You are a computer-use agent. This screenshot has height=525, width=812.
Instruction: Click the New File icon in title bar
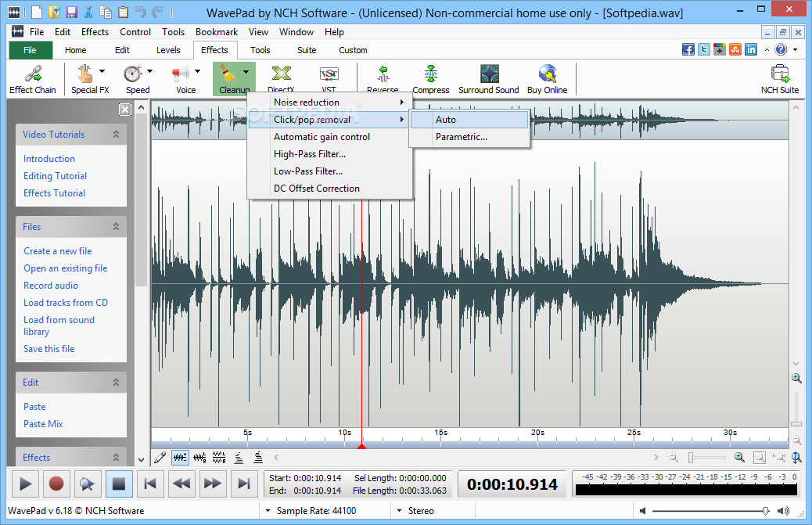tap(36, 12)
